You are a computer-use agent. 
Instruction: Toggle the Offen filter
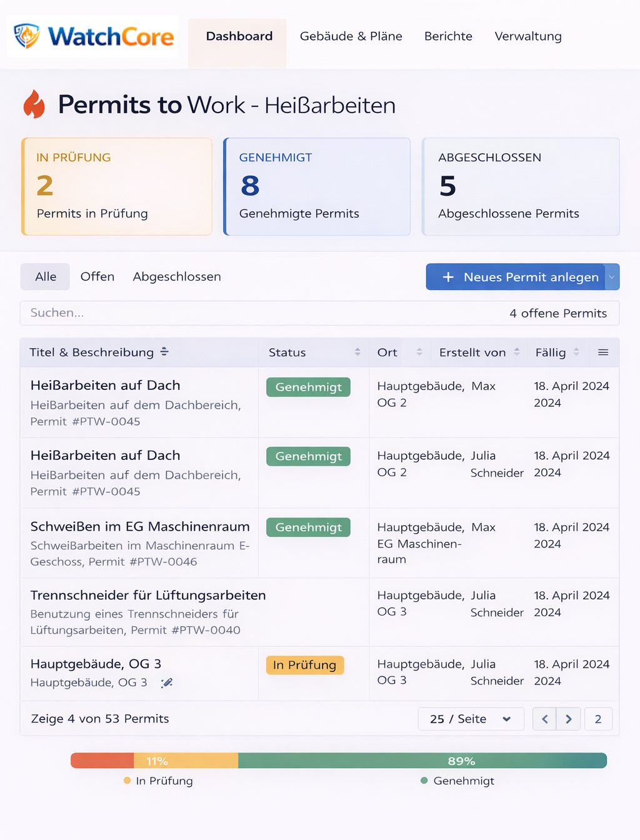(97, 276)
